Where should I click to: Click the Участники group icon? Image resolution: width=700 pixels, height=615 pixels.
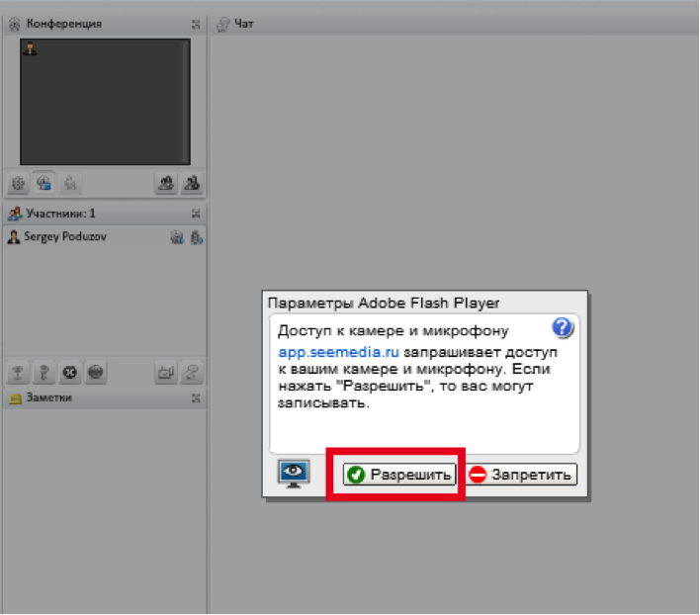tap(15, 214)
